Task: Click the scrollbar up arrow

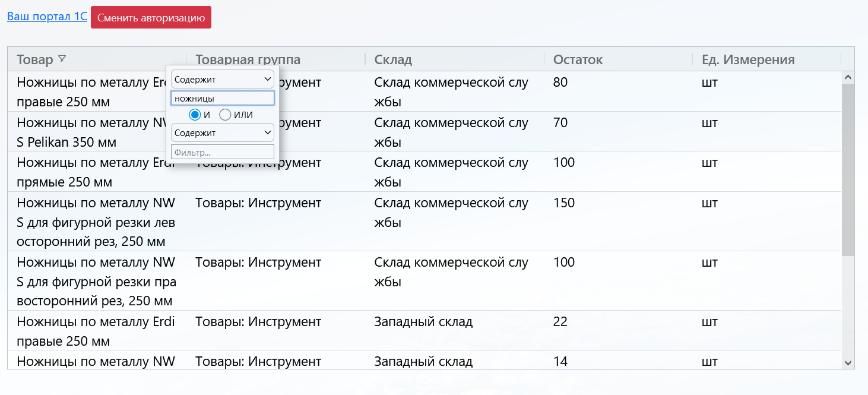Action: 848,77
